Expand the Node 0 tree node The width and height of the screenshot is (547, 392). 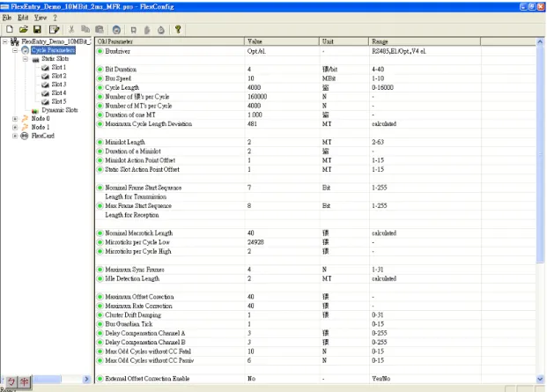[x=15, y=119]
